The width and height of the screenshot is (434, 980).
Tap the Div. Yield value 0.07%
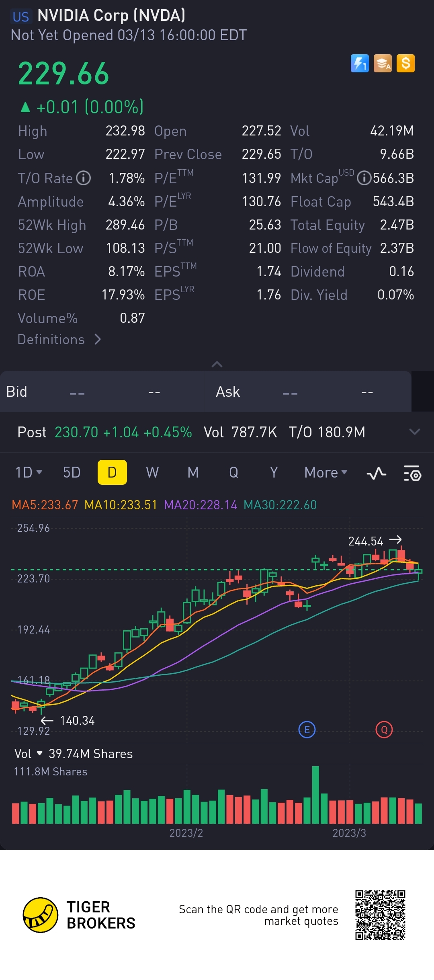tap(396, 295)
